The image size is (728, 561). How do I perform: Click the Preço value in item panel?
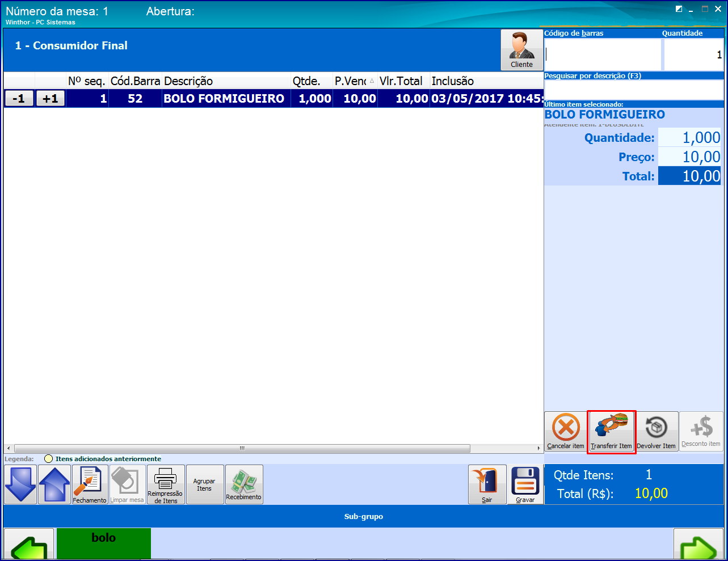pyautogui.click(x=689, y=157)
